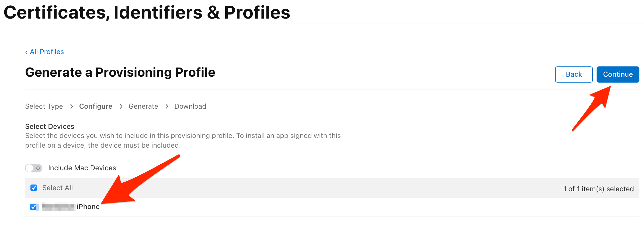Return to All Profiles via link
The width and height of the screenshot is (644, 227).
point(47,52)
